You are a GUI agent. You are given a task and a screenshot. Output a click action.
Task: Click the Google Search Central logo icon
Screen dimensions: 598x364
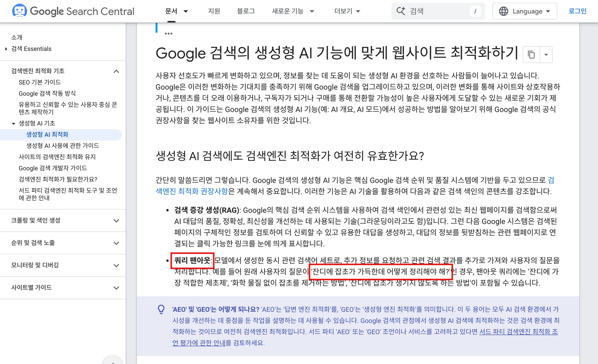point(19,11)
